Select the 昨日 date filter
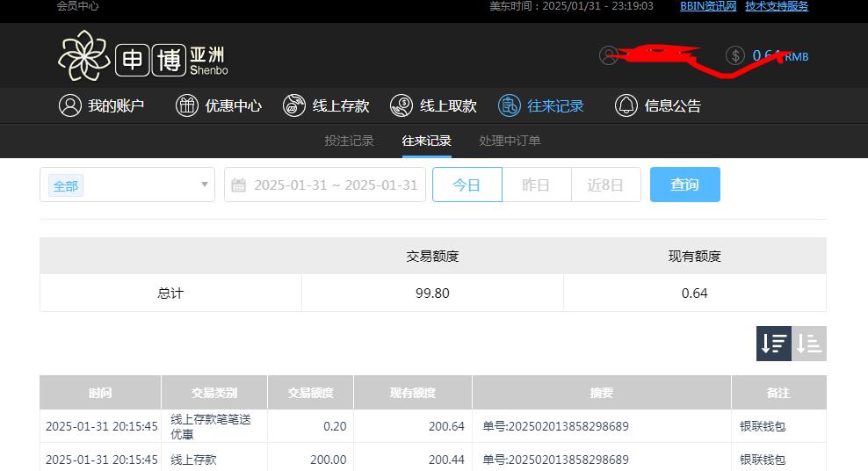Screen dimensions: 868x471 [x=537, y=185]
